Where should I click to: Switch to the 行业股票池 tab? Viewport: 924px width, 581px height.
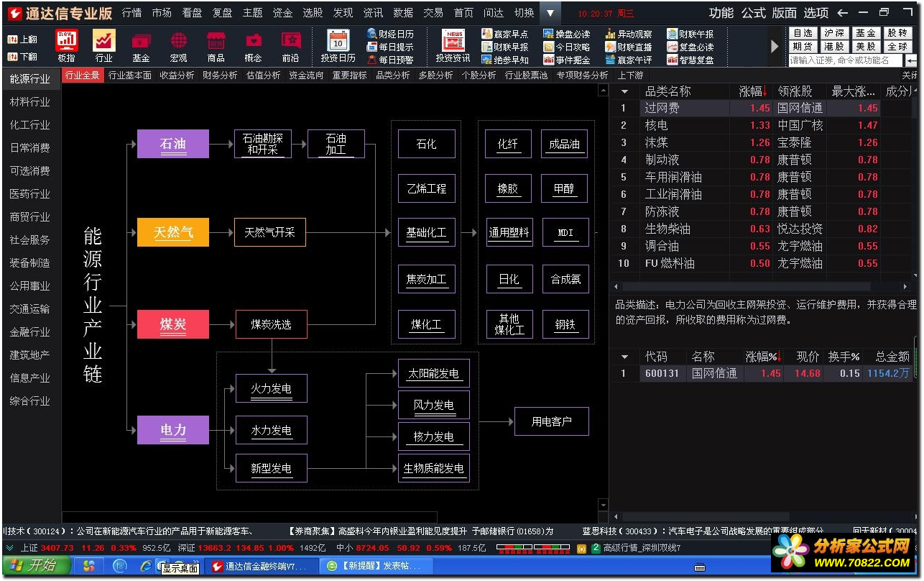[526, 75]
